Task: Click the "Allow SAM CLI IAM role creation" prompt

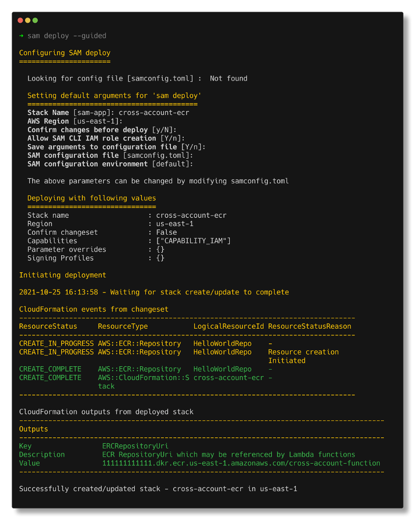Action: tap(92, 138)
